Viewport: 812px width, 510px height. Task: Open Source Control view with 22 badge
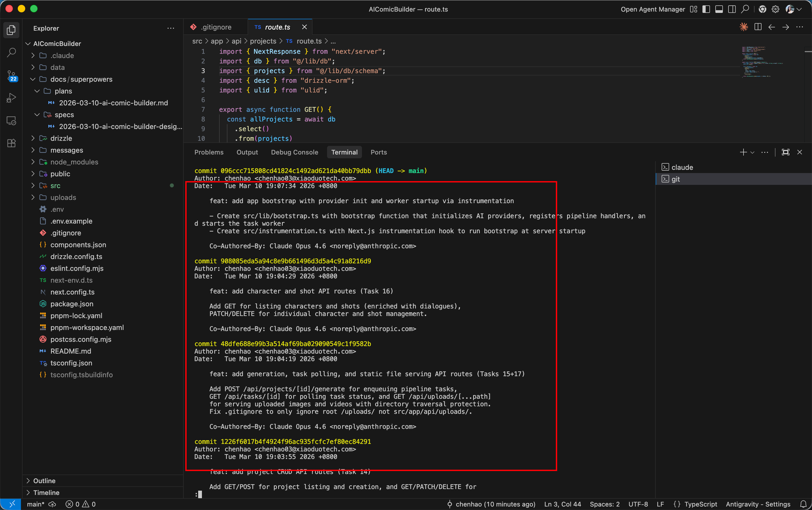tap(11, 76)
